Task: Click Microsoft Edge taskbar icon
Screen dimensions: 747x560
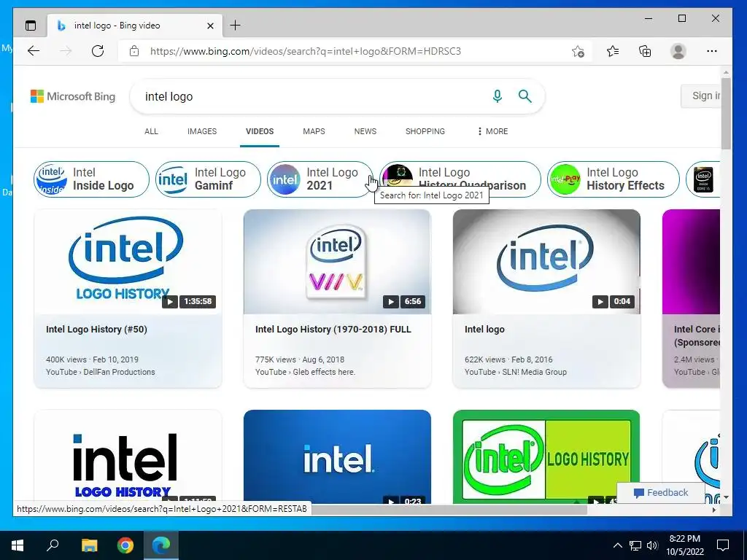Action: click(x=161, y=545)
